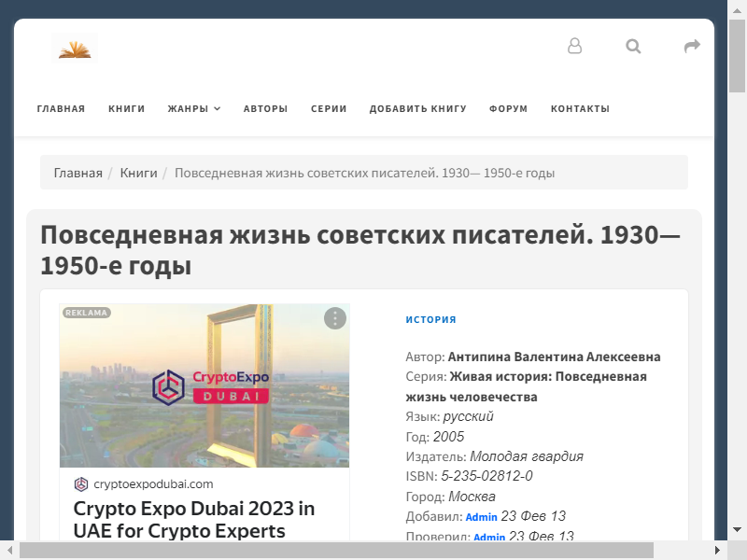Open the История genre link
This screenshot has width=747, height=560.
click(430, 319)
